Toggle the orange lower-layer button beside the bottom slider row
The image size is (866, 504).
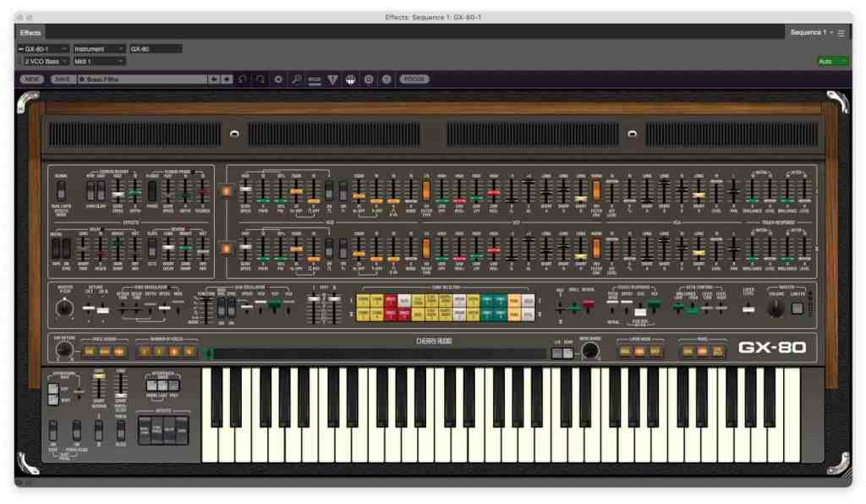click(x=226, y=249)
